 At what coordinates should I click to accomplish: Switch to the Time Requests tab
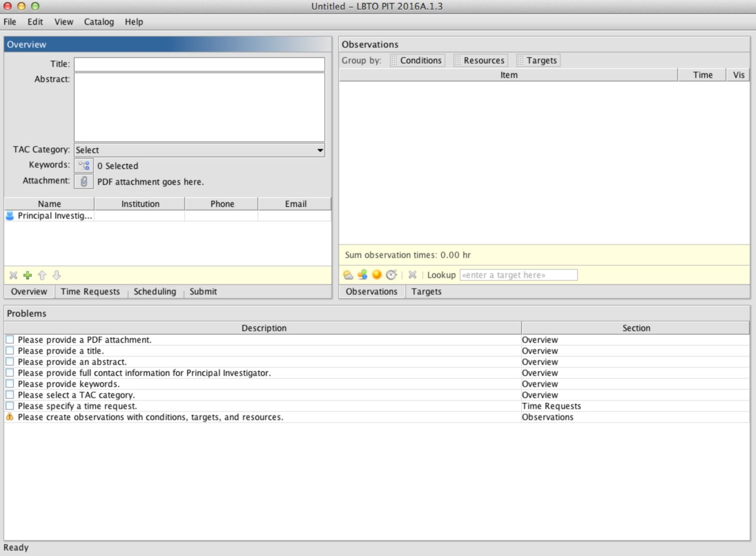90,291
